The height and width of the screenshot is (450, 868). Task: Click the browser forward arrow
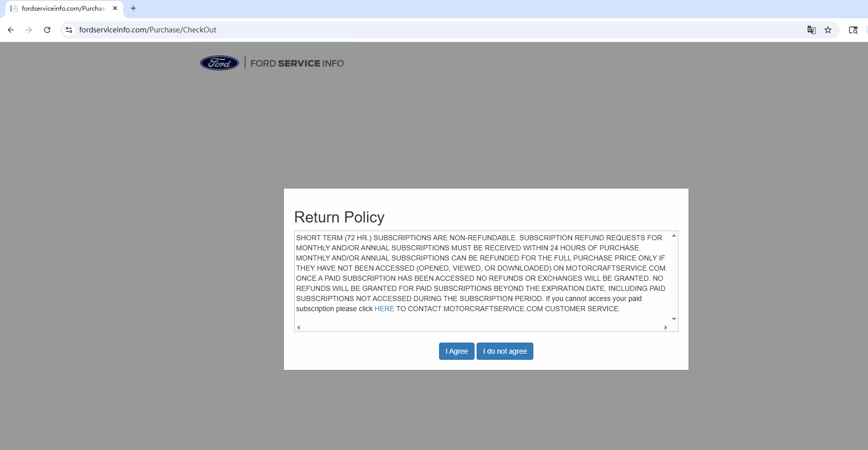[29, 30]
